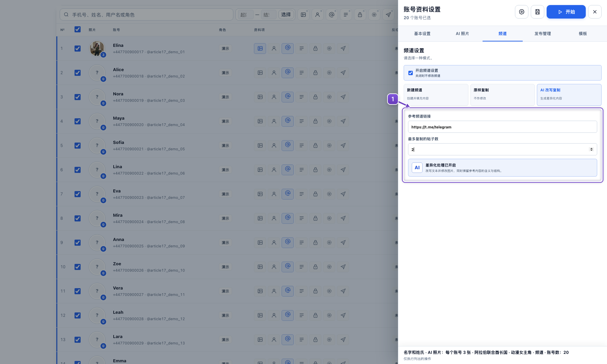The image size is (607, 364).
Task: Click the range start input field
Action: [x=245, y=14]
